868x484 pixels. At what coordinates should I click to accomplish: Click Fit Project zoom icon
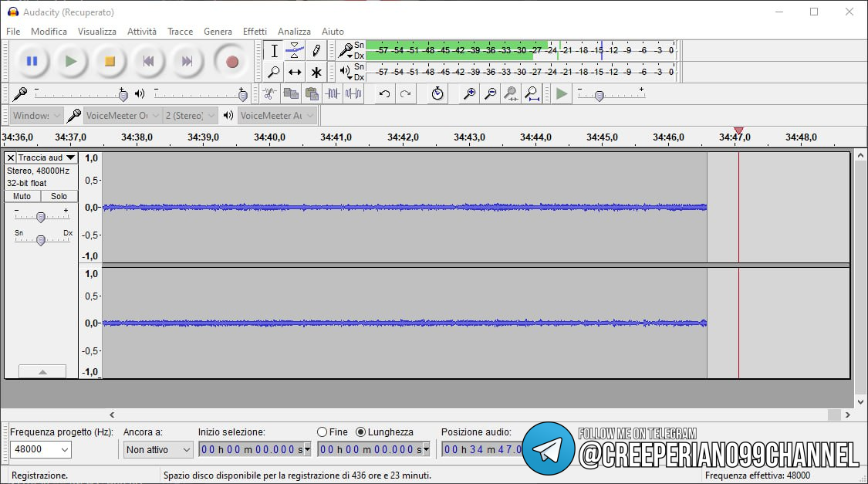click(532, 94)
